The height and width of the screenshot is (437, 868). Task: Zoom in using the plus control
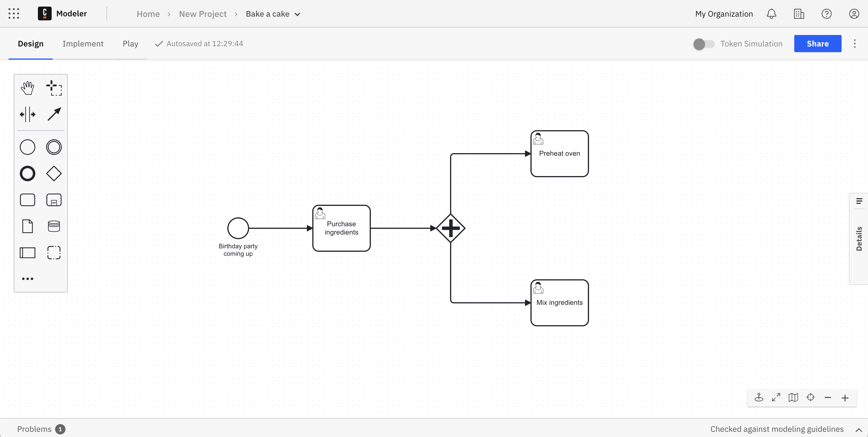845,398
